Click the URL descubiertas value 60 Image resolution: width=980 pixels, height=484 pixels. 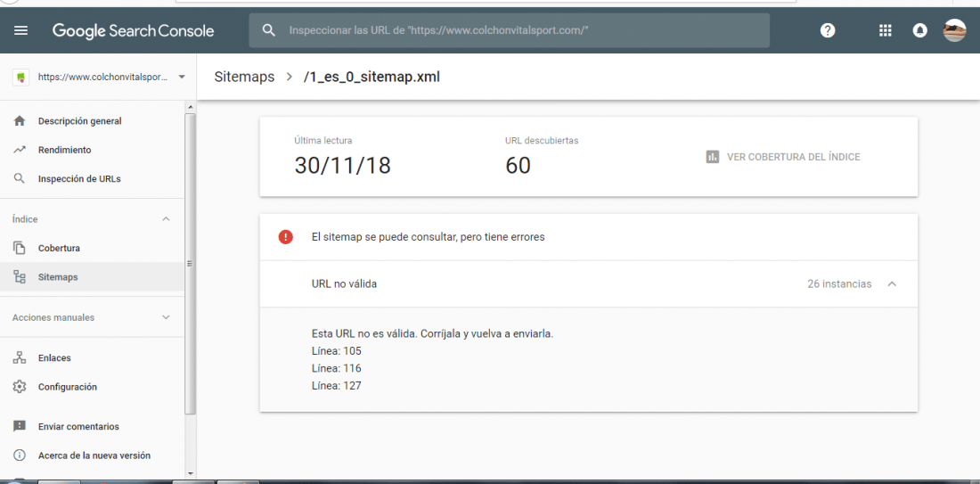519,166
